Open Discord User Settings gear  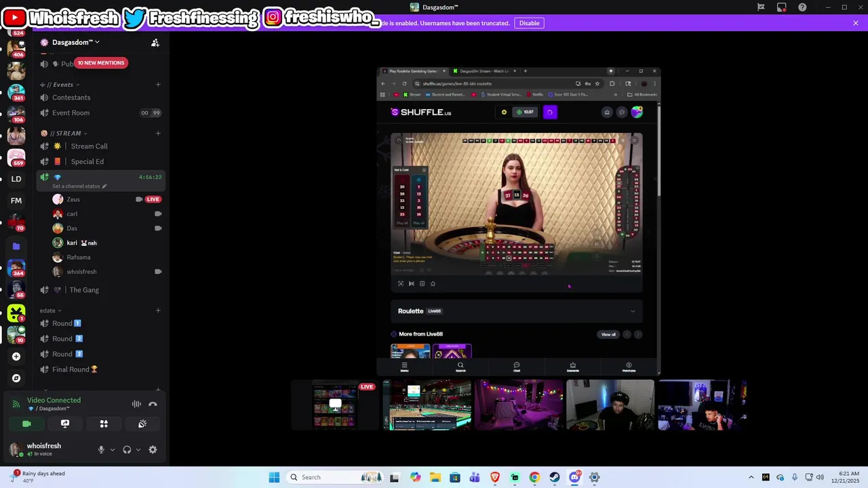[x=153, y=450]
